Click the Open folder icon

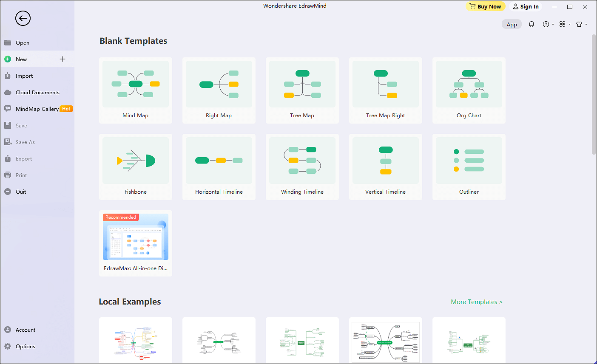pyautogui.click(x=8, y=42)
